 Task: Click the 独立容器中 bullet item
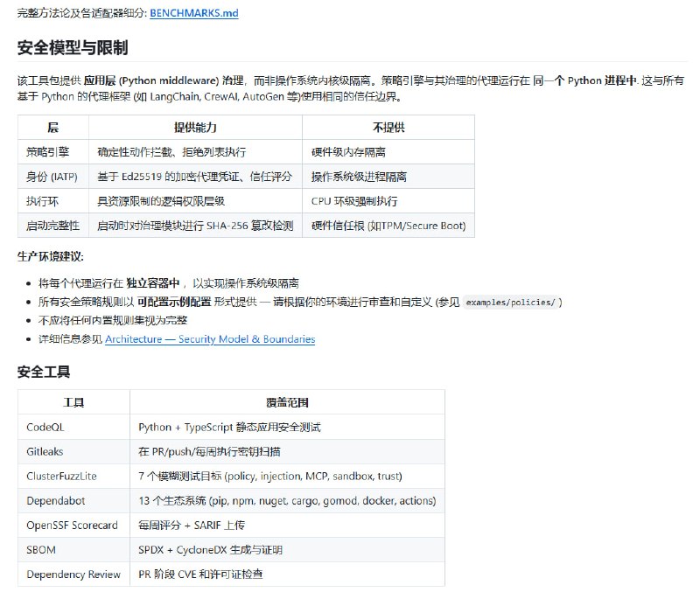(x=168, y=283)
